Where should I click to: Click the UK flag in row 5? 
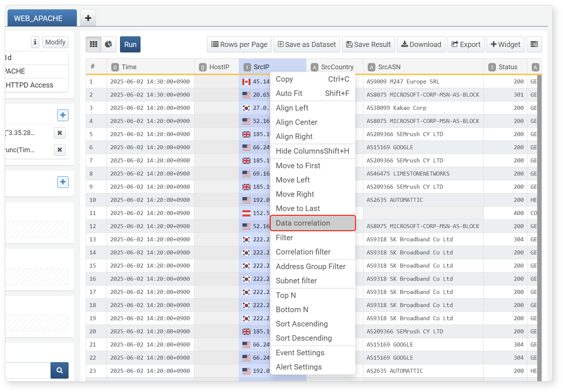click(x=246, y=134)
